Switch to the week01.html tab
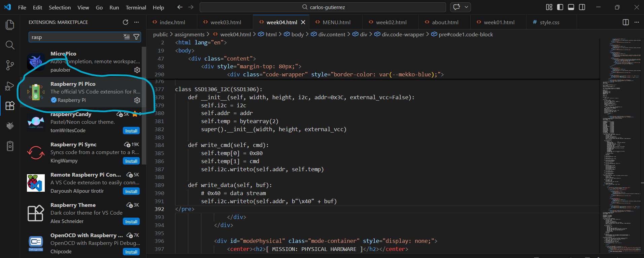The image size is (644, 258). (x=499, y=22)
